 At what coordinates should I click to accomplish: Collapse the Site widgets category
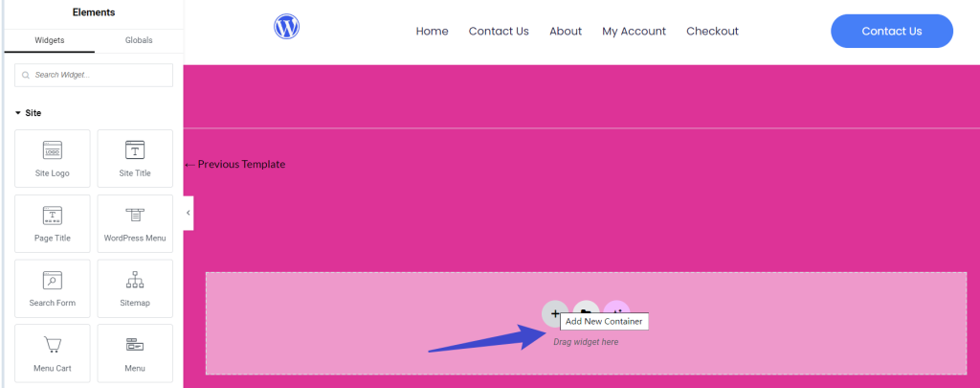coord(28,113)
